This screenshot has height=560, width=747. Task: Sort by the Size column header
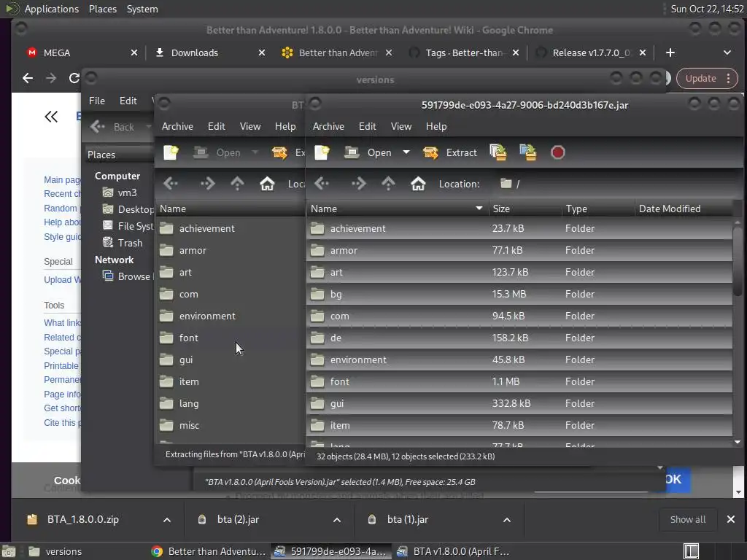tap(525, 209)
